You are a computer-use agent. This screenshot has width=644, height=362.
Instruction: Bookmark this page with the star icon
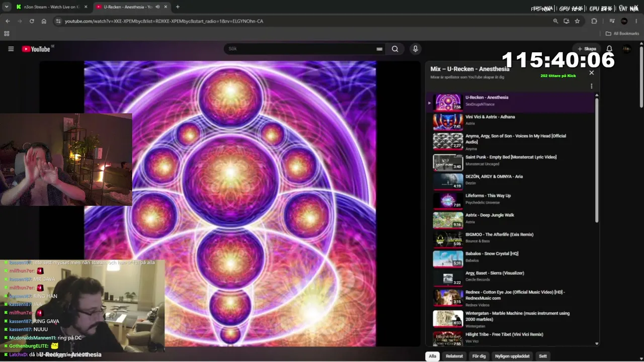coord(577,21)
